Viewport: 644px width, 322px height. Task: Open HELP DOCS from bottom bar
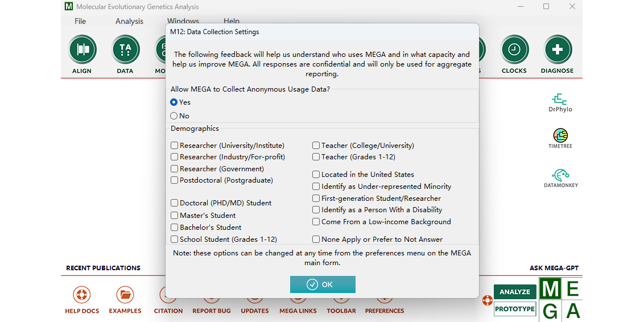pos(82,295)
